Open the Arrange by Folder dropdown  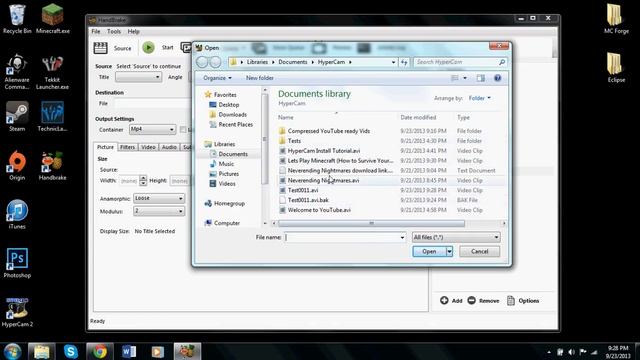pos(480,98)
